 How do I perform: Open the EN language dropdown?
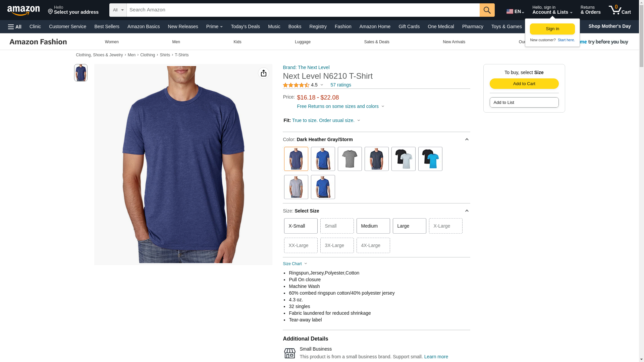(x=515, y=11)
